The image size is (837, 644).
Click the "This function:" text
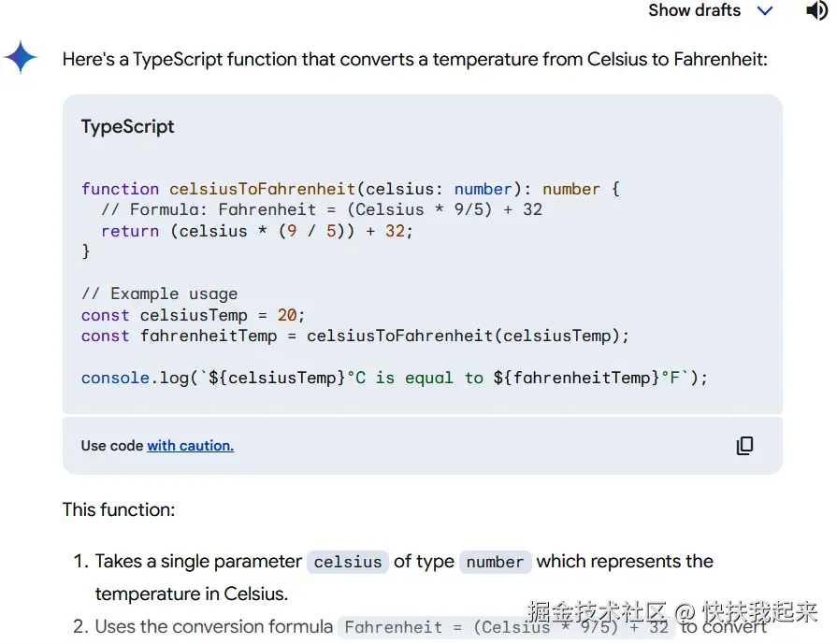click(x=119, y=509)
